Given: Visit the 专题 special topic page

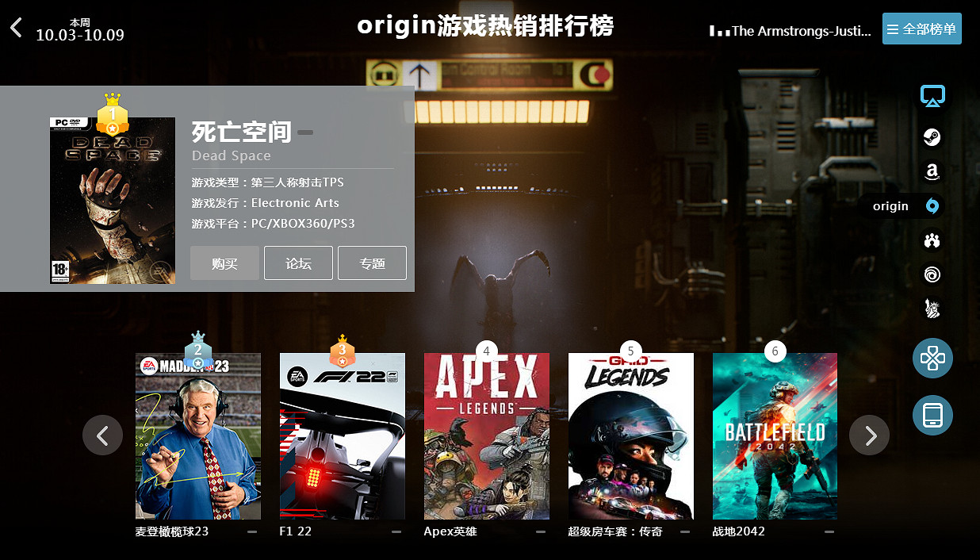Looking at the screenshot, I should (372, 263).
